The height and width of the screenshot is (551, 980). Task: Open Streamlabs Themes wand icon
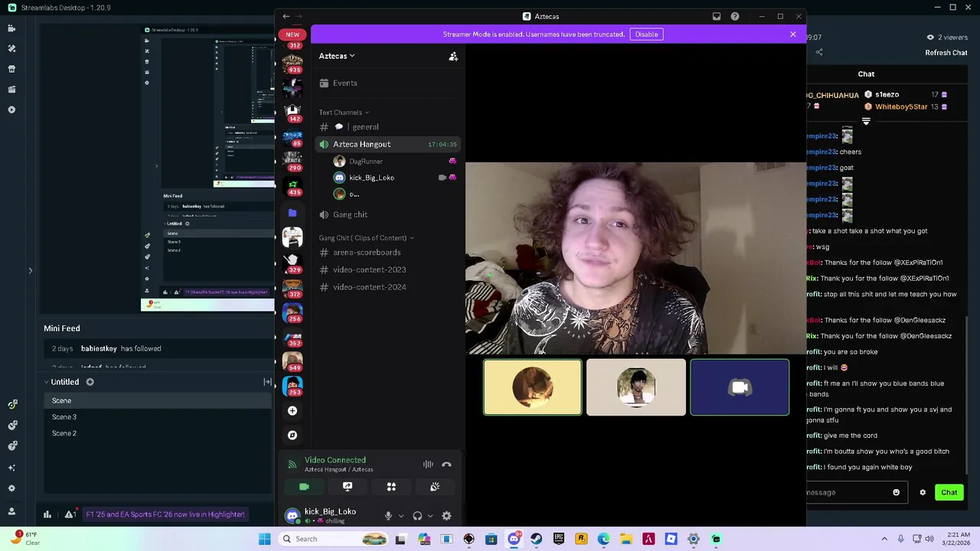[11, 48]
